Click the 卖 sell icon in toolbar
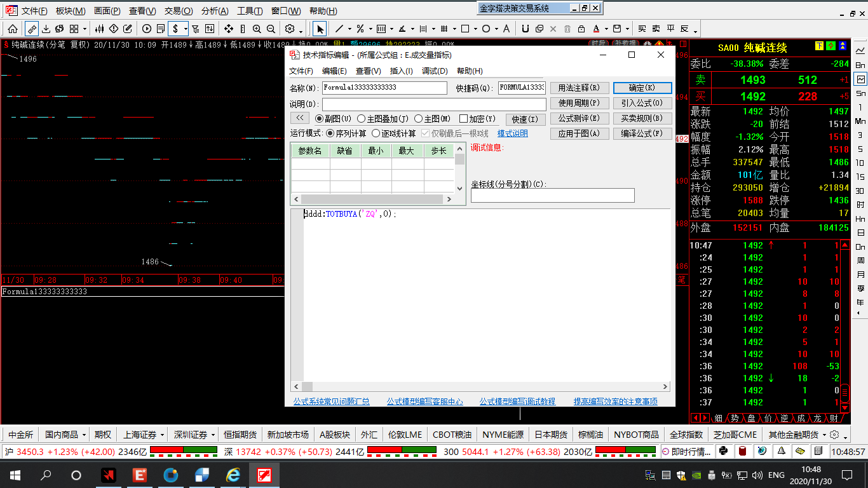 [x=656, y=29]
